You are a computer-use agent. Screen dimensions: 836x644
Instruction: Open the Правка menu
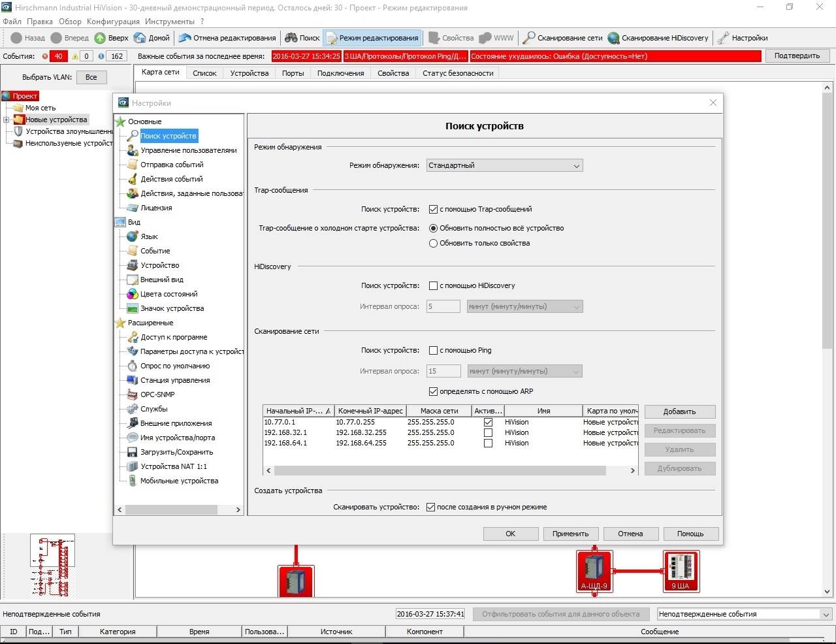[x=40, y=22]
